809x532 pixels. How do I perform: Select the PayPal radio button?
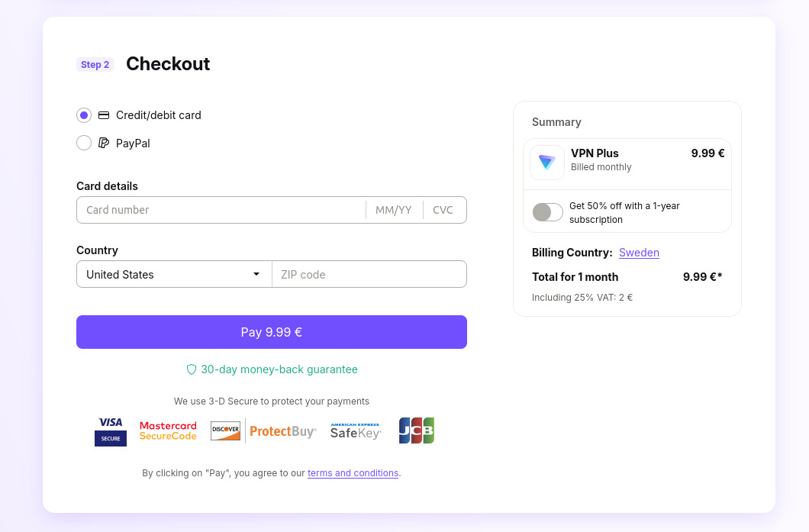pyautogui.click(x=84, y=143)
